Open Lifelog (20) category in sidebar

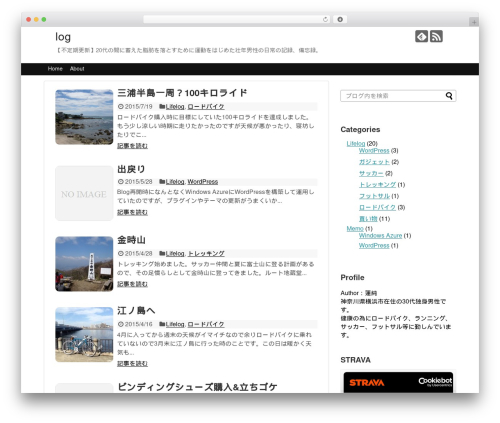356,144
